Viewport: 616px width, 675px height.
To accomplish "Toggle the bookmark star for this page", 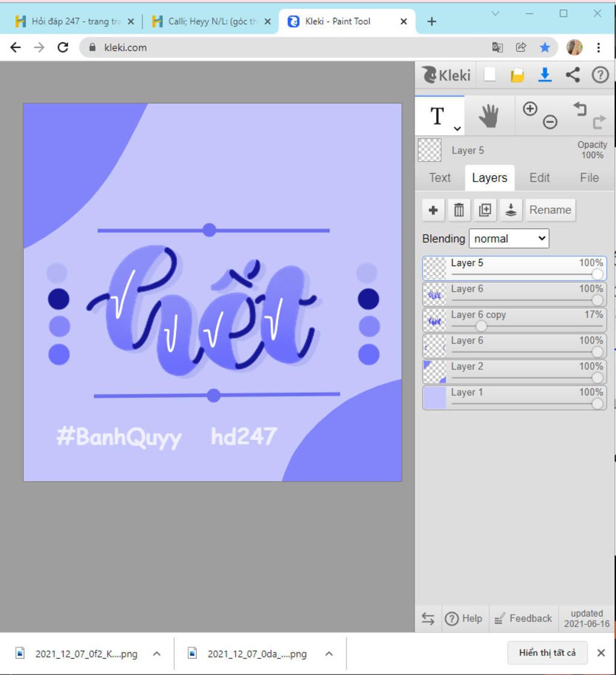I will pyautogui.click(x=544, y=48).
